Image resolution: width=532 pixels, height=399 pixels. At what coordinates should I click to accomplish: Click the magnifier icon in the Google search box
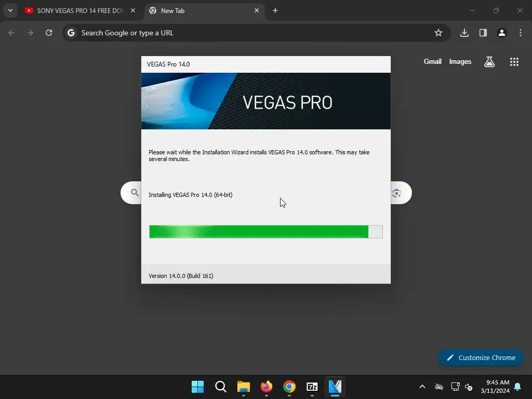click(135, 193)
